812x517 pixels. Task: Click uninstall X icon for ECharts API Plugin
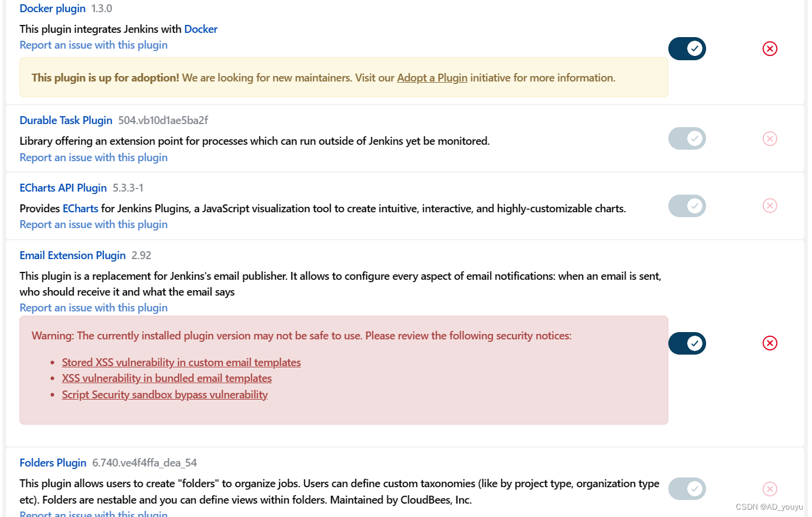770,206
